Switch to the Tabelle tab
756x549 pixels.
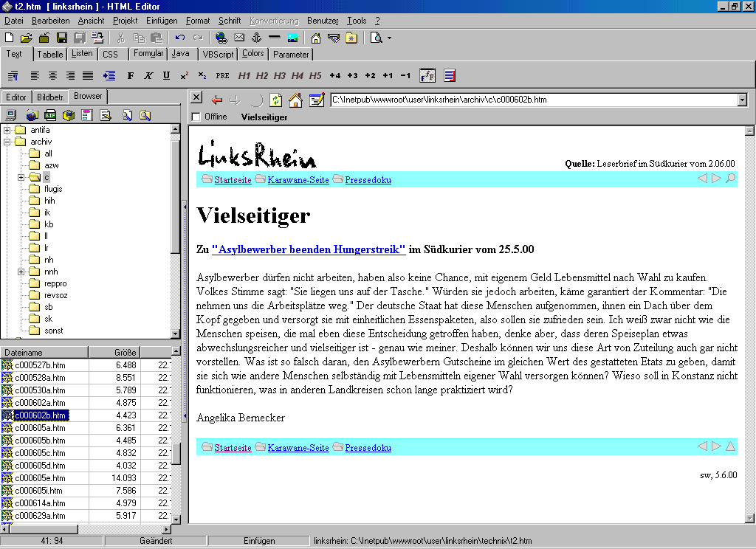tap(50, 55)
